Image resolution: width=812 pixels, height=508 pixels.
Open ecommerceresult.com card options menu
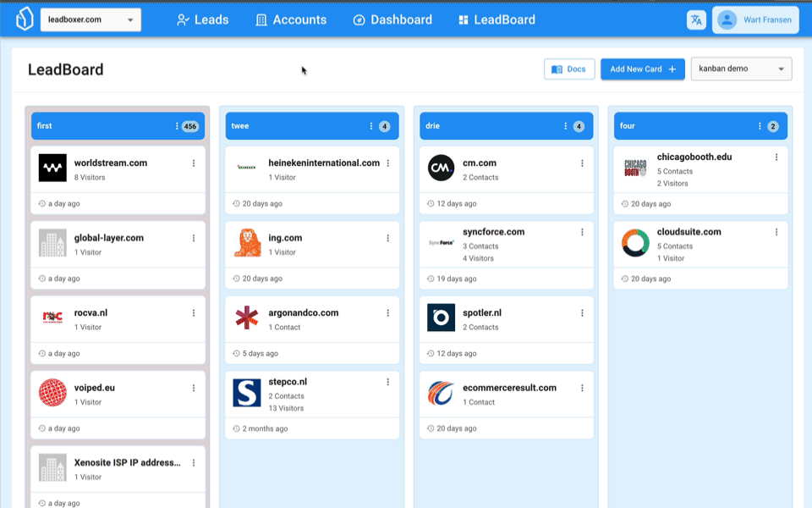coord(582,388)
